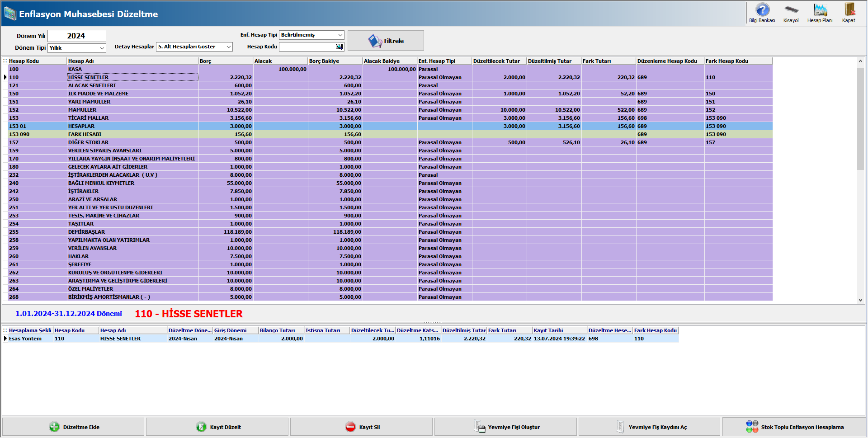The width and height of the screenshot is (868, 438).
Task: Click the Kapat door icon
Action: coord(849,13)
